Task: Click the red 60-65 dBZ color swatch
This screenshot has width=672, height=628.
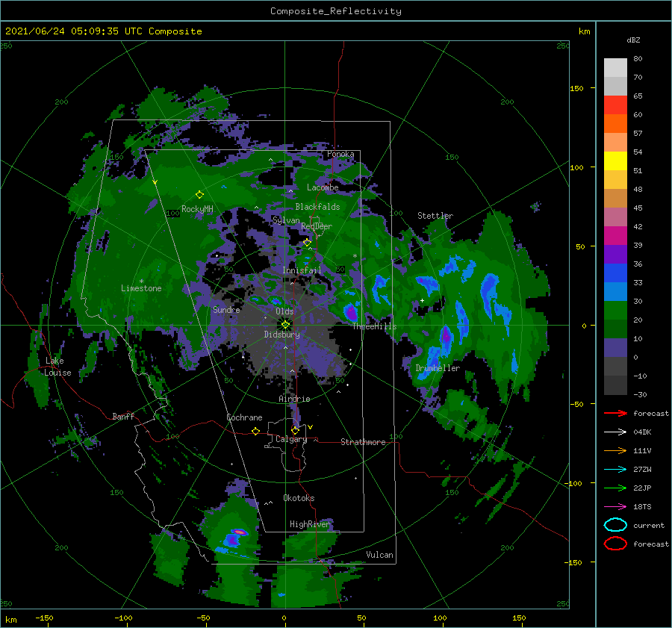Action: (615, 105)
